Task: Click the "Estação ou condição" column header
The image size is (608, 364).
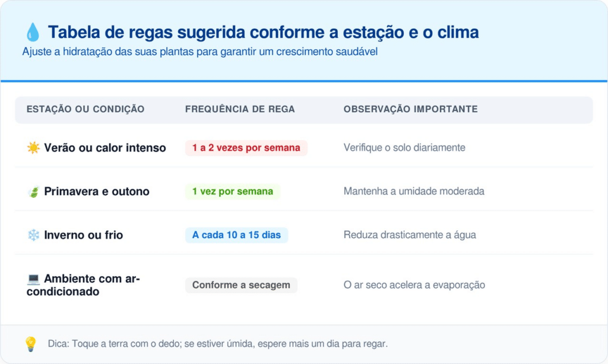Action: coord(85,110)
